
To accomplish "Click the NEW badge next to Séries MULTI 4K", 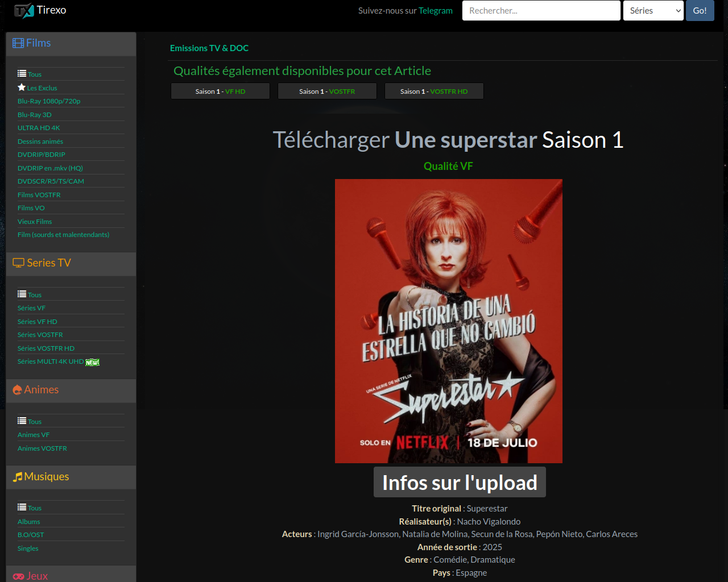I will (x=92, y=362).
